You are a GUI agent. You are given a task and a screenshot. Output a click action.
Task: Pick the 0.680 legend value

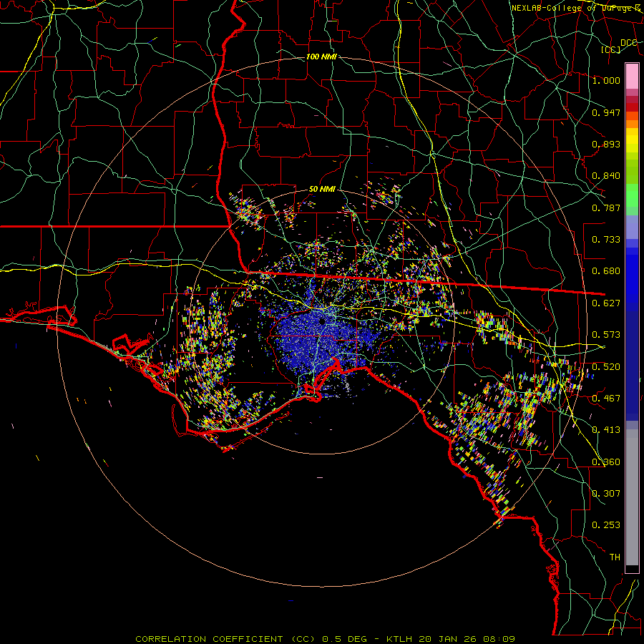pos(606,271)
